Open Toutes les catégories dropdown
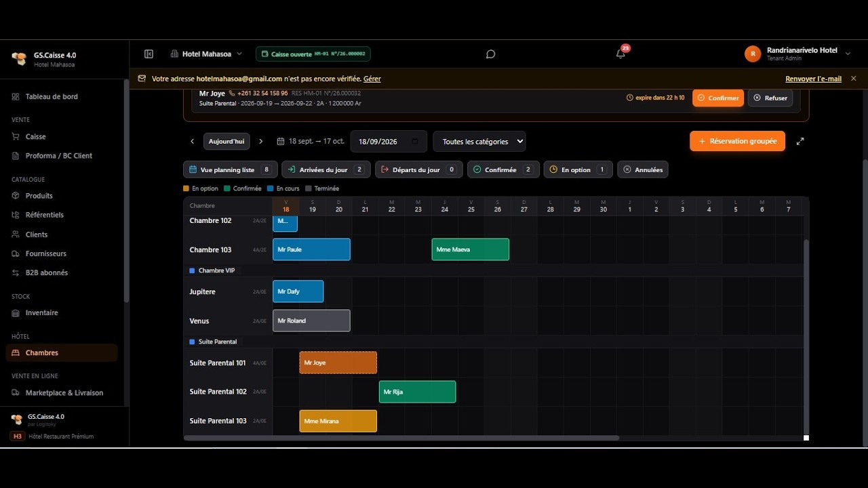 (x=479, y=142)
